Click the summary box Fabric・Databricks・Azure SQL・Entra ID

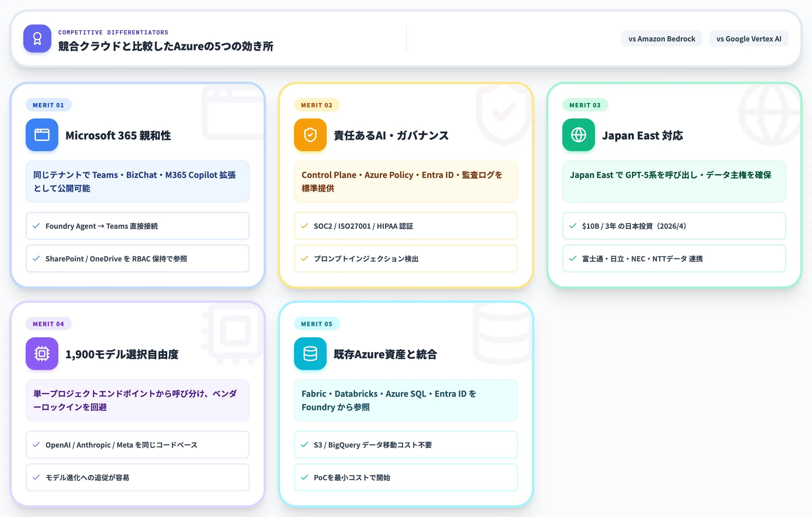(406, 400)
